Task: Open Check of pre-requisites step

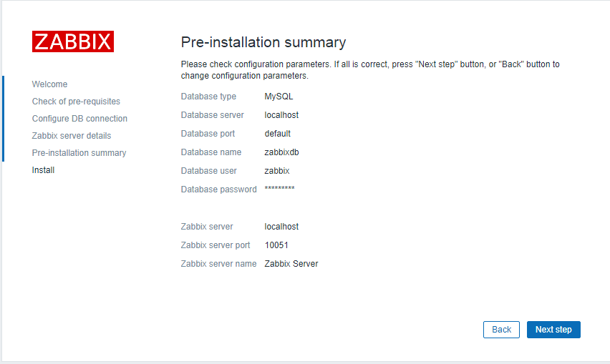Action: point(76,102)
